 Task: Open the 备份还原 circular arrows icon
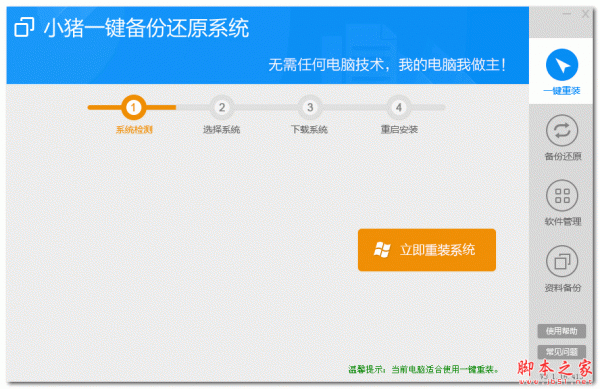pyautogui.click(x=562, y=131)
